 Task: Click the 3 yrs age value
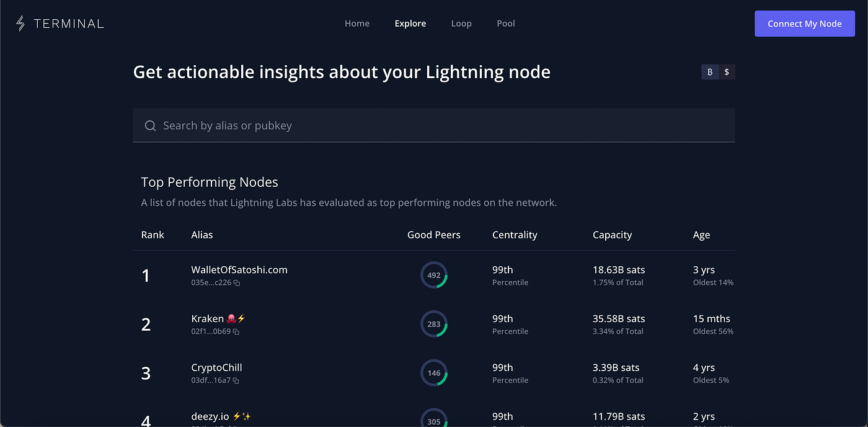[704, 270]
